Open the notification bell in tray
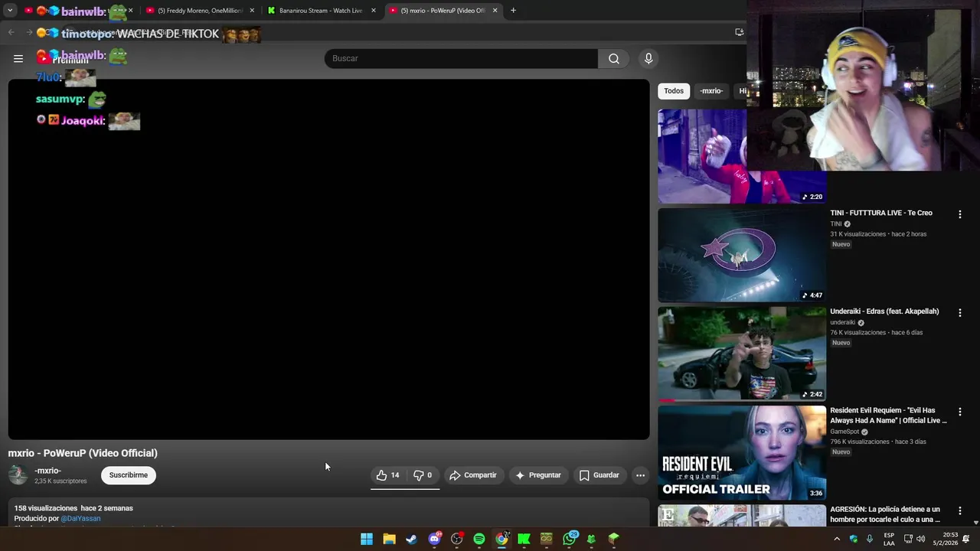Image resolution: width=980 pixels, height=551 pixels. (966, 539)
